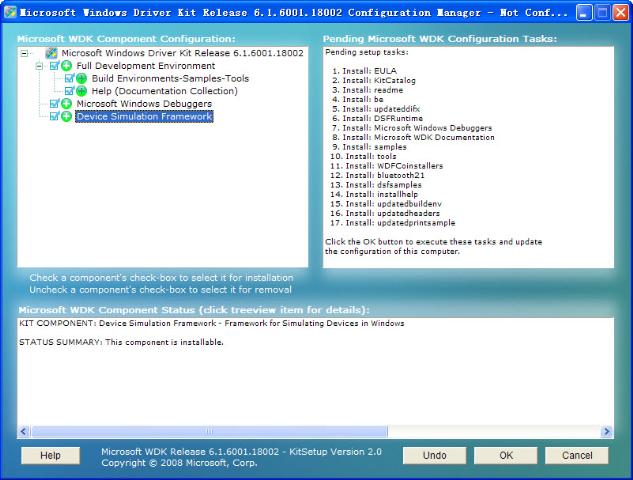Minimize the Configuration Manager window
The height and width of the screenshot is (480, 633).
[583, 13]
